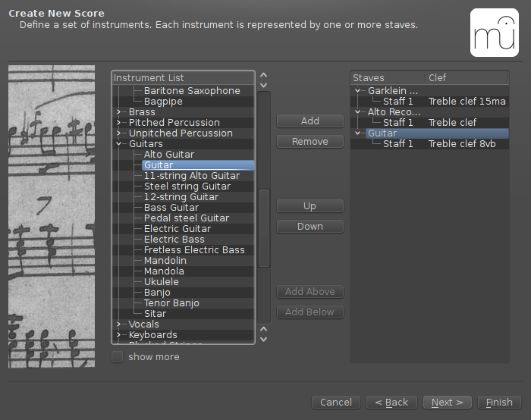
Task: Select Treble clef 15ma clef entry
Action: click(467, 102)
